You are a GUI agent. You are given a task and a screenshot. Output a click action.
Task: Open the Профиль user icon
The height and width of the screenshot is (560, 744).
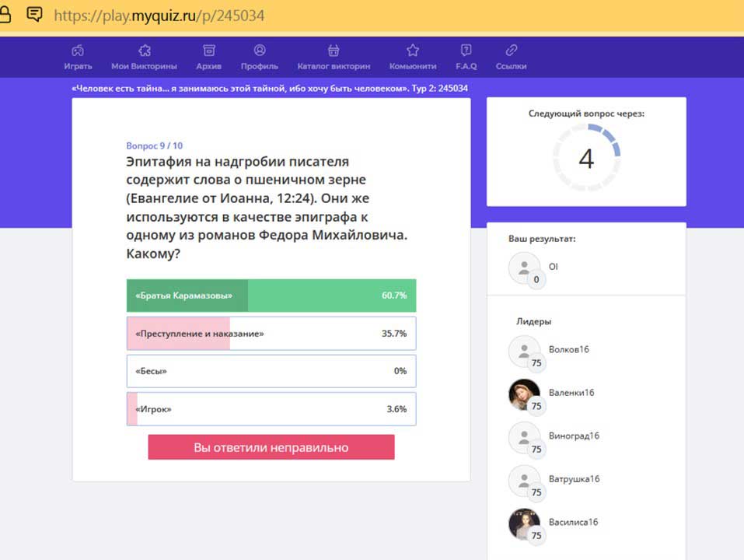260,51
